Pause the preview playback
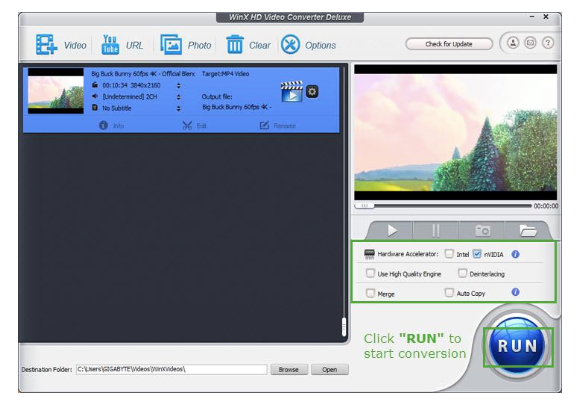This screenshot has width=577, height=404. pyautogui.click(x=436, y=231)
